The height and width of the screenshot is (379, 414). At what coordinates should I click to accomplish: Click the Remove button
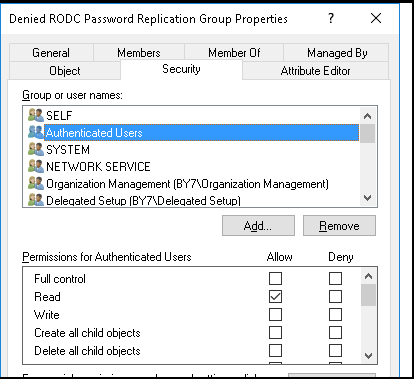click(x=339, y=226)
